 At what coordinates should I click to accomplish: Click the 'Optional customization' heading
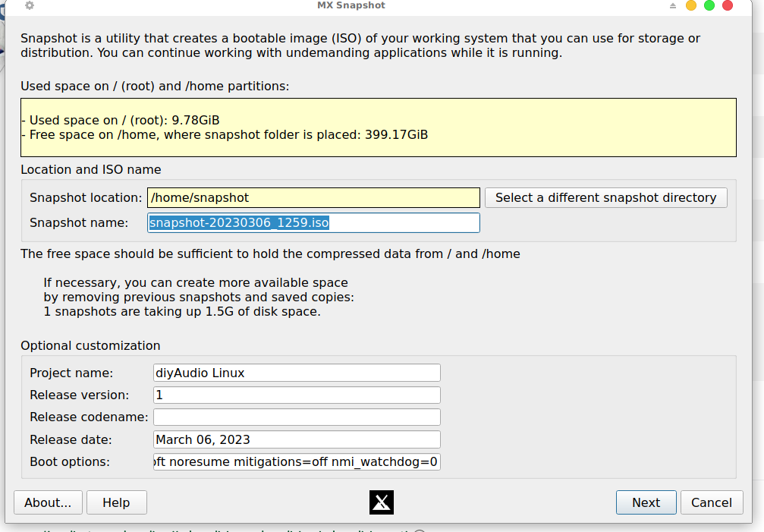coord(90,345)
